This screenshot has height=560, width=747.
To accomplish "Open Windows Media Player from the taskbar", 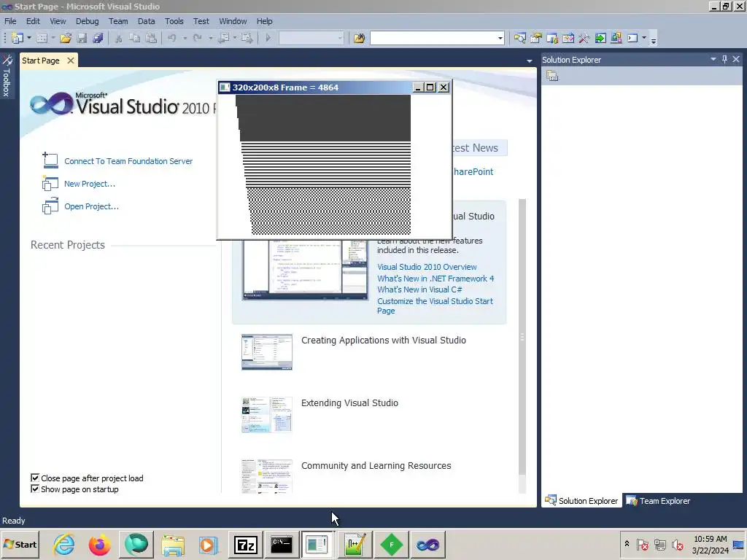I will [208, 544].
